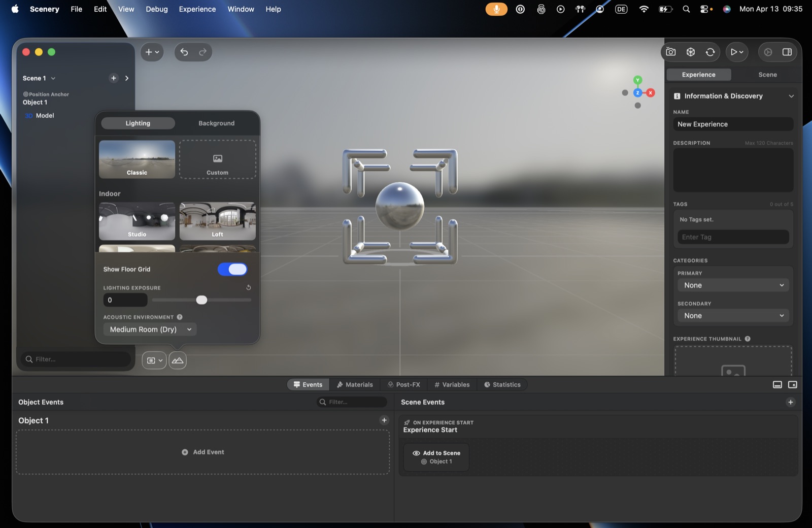Select Object 1 in the scene tree
The image size is (812, 528).
pyautogui.click(x=35, y=102)
